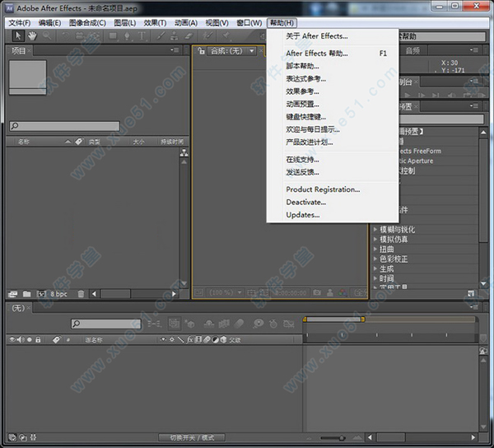Toggle the eye video column switch in timeline
This screenshot has height=448, width=494.
(12, 339)
